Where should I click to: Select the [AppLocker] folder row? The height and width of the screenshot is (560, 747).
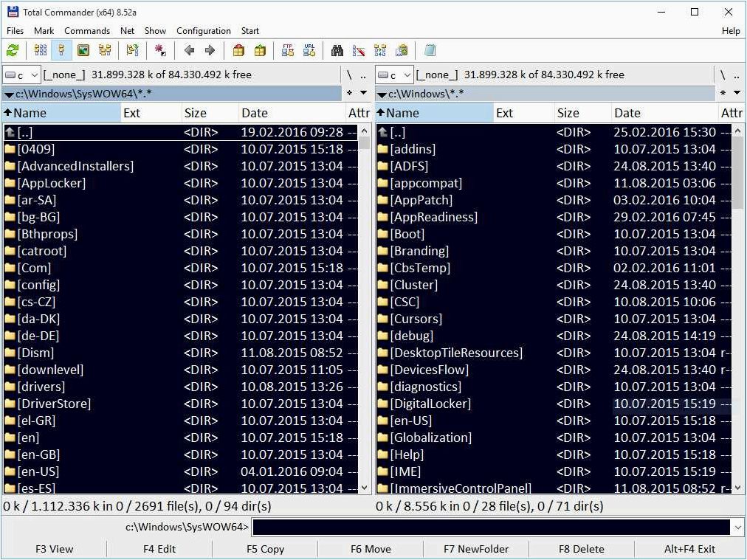tap(181, 183)
